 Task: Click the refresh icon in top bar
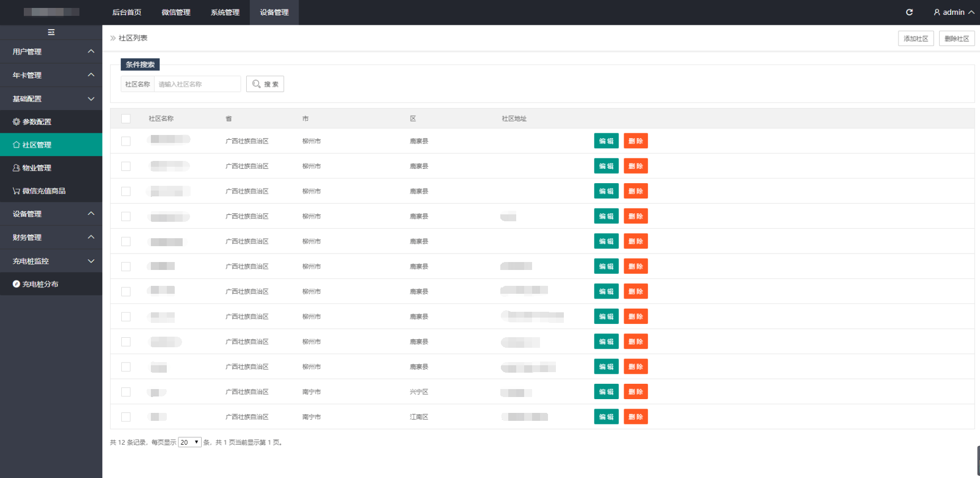pyautogui.click(x=909, y=12)
